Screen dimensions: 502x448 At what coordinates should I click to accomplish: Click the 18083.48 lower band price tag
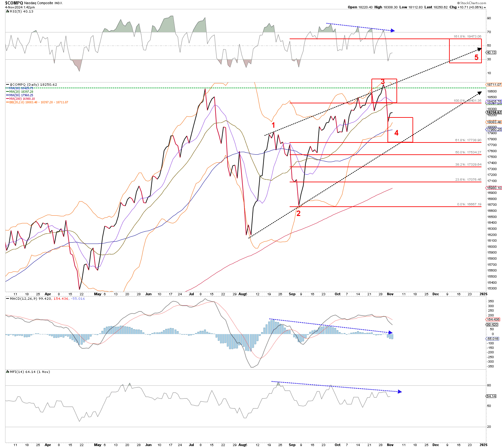pos(494,122)
